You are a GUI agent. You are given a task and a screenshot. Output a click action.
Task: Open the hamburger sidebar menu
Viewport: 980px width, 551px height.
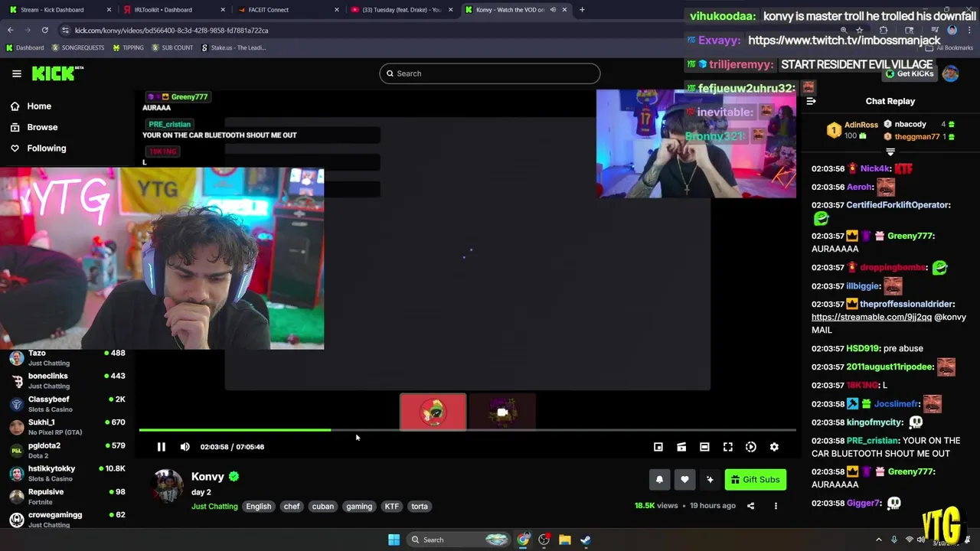pos(16,73)
